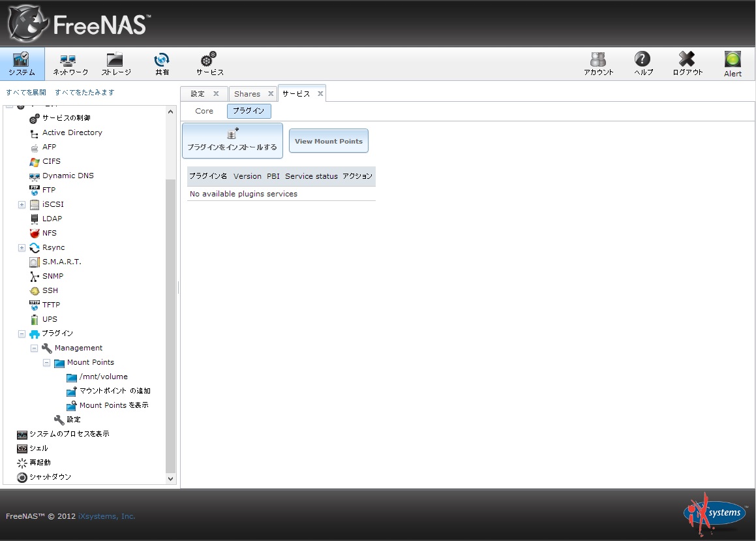Screen dimensions: 756x541
Task: Click シャットダウン shutdown item
Action: pyautogui.click(x=50, y=477)
